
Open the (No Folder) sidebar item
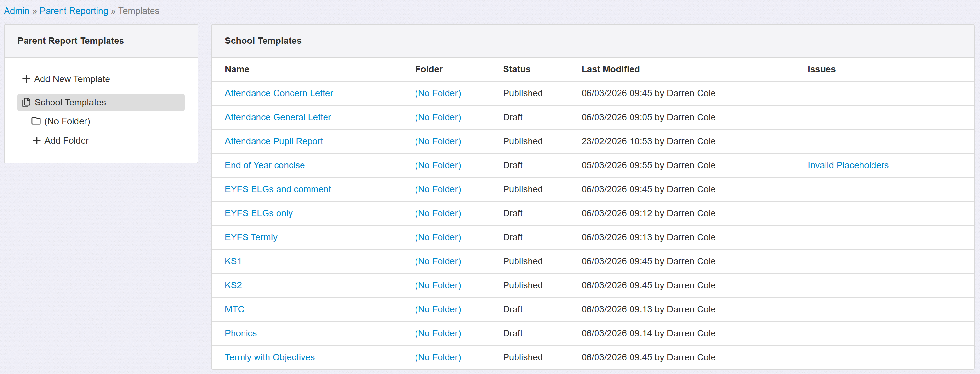pos(67,121)
